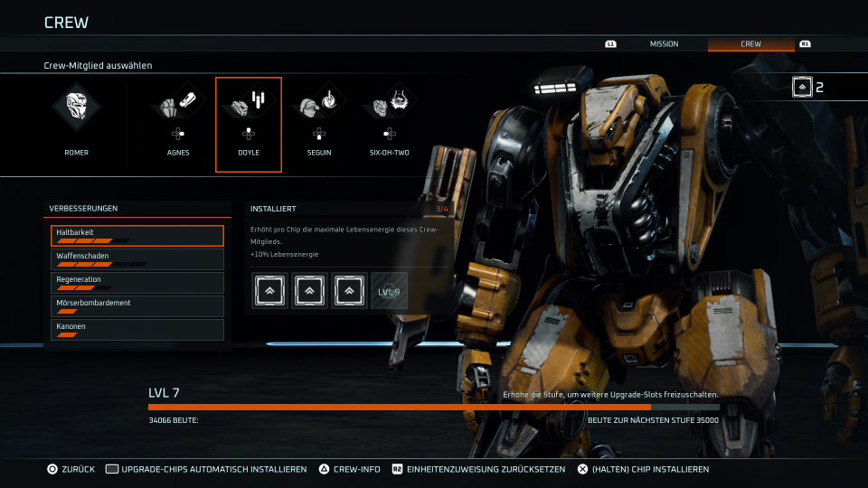This screenshot has height=488, width=868.
Task: Select the Regeneration upgrade
Action: point(137,283)
